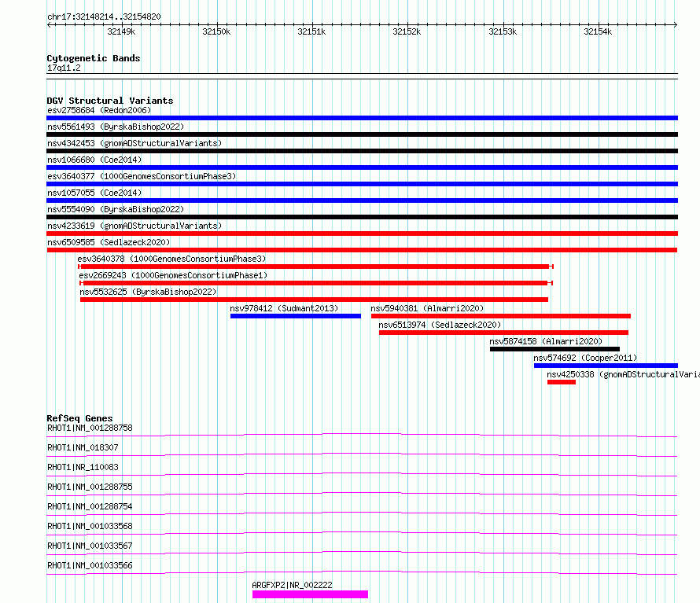Select transcript RHOT1|NR_110083

[83, 467]
